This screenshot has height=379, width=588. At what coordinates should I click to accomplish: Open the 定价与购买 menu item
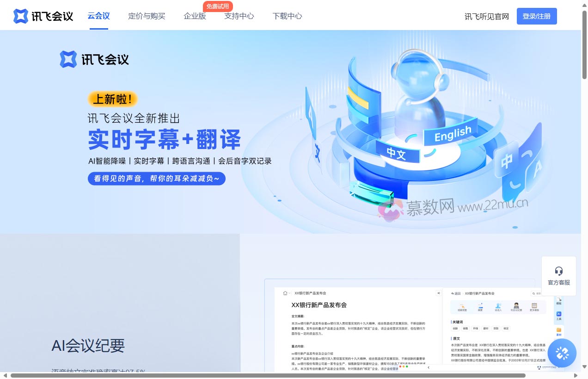(x=147, y=16)
